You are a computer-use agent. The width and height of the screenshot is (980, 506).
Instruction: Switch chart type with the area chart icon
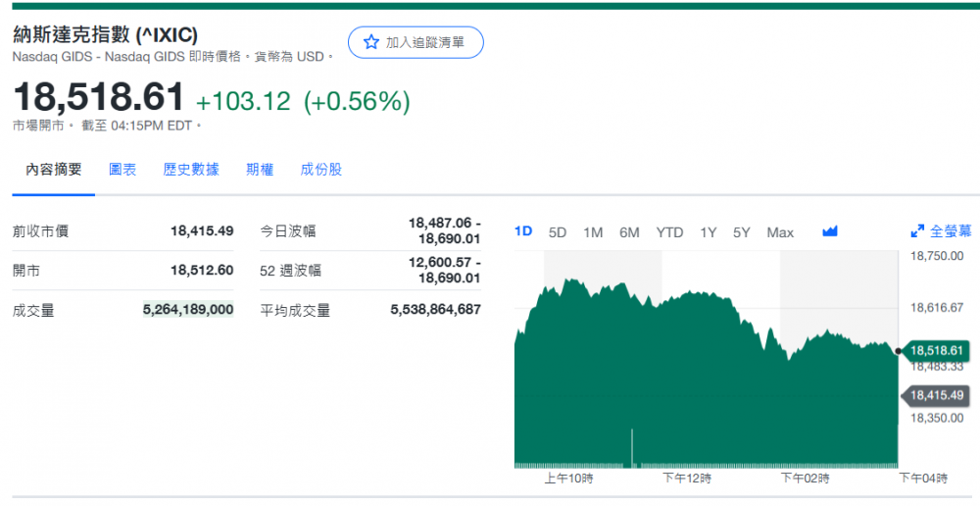pos(830,232)
